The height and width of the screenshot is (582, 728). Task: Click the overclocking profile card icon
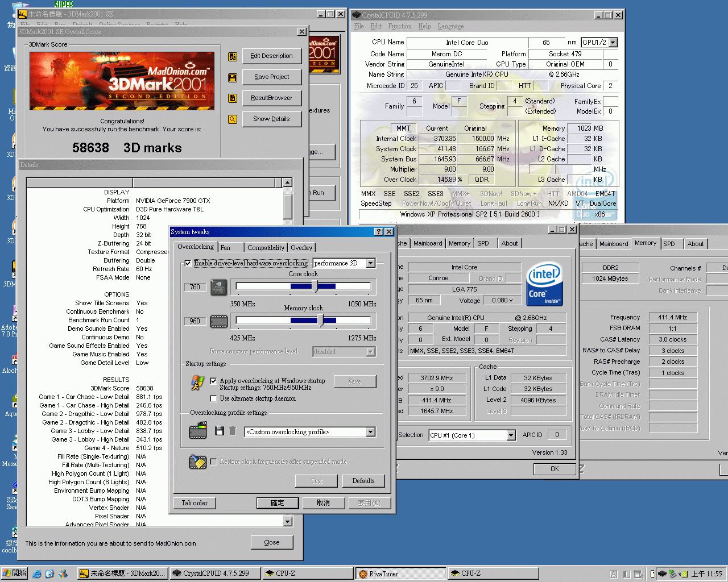pyautogui.click(x=198, y=431)
